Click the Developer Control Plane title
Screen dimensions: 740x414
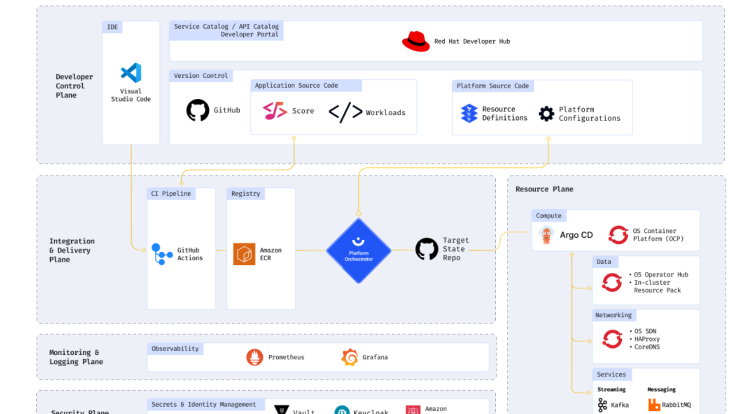(x=74, y=86)
